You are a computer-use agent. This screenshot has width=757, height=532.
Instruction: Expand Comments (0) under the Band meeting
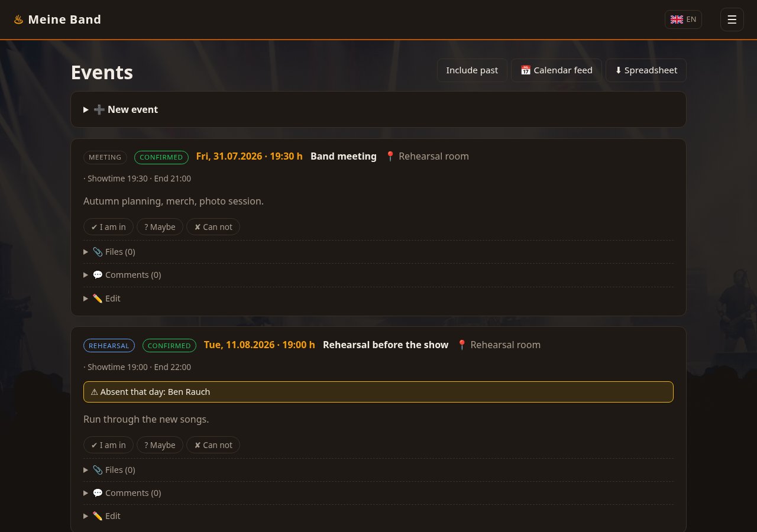click(x=378, y=275)
